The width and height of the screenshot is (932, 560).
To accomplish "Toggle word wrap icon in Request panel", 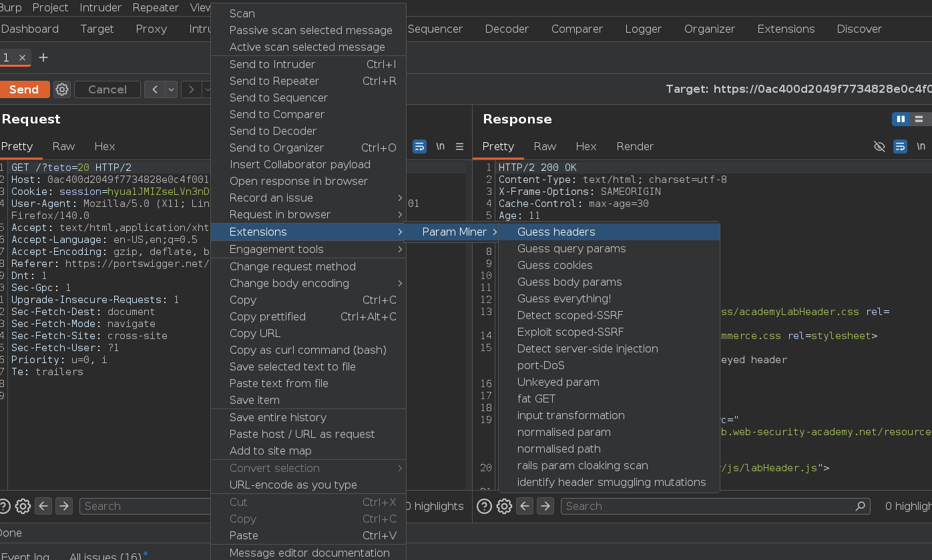I will 419,146.
